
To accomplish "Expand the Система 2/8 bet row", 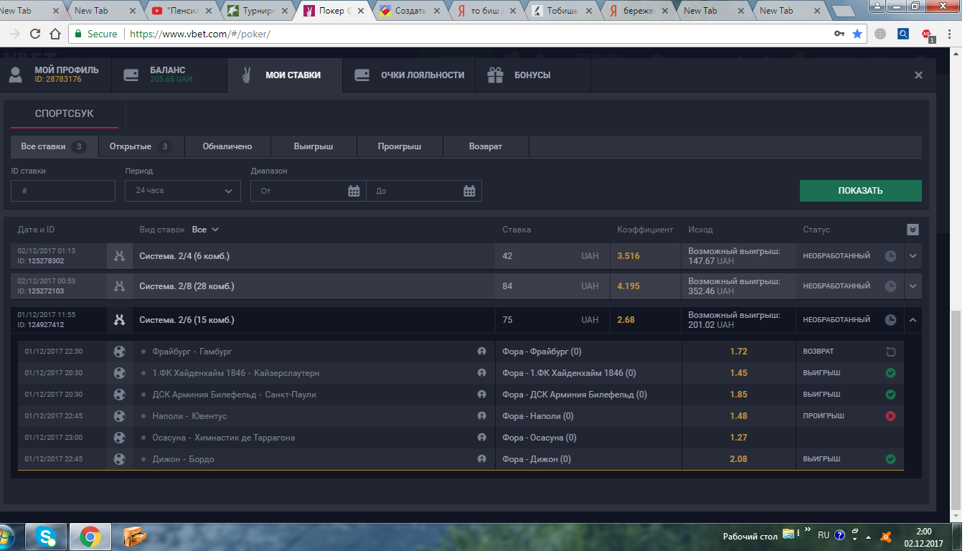I will [x=913, y=286].
